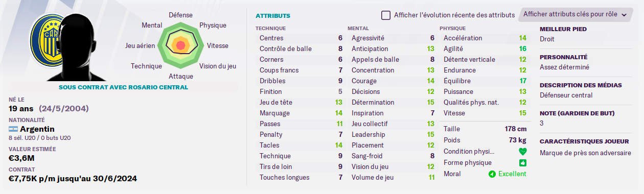Enable the recent attribute evolution checkbox
The image size is (644, 194).
(x=386, y=15)
